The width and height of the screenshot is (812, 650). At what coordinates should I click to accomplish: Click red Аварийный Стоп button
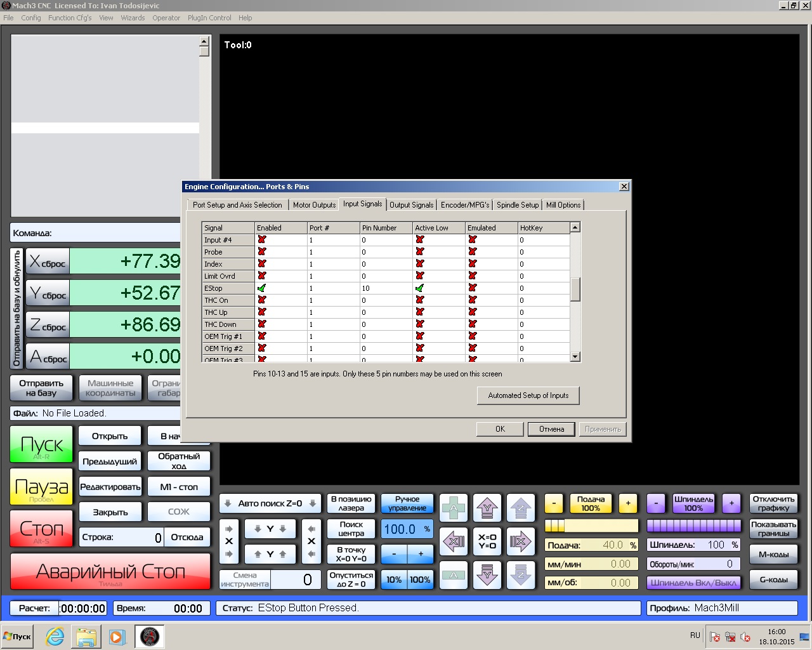tap(110, 571)
